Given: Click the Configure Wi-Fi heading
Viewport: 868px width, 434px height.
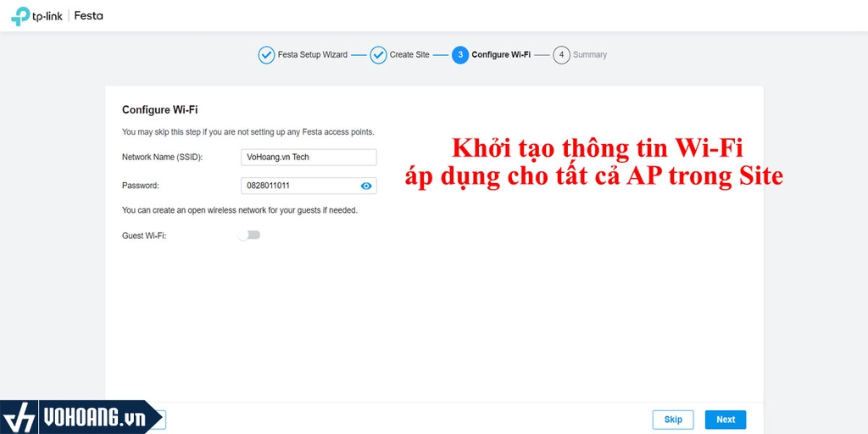Looking at the screenshot, I should pos(160,110).
